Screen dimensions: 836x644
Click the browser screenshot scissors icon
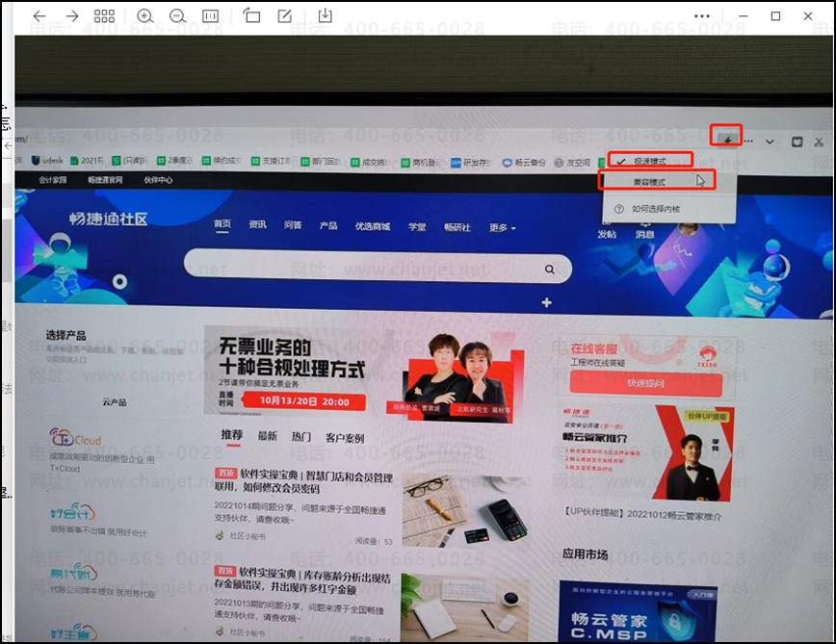point(819,142)
